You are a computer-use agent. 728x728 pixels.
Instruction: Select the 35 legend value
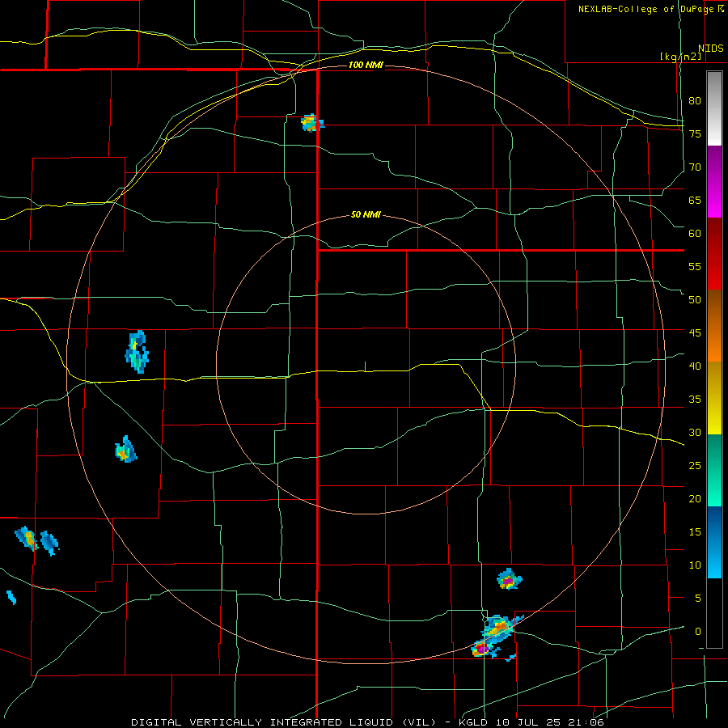[x=695, y=400]
